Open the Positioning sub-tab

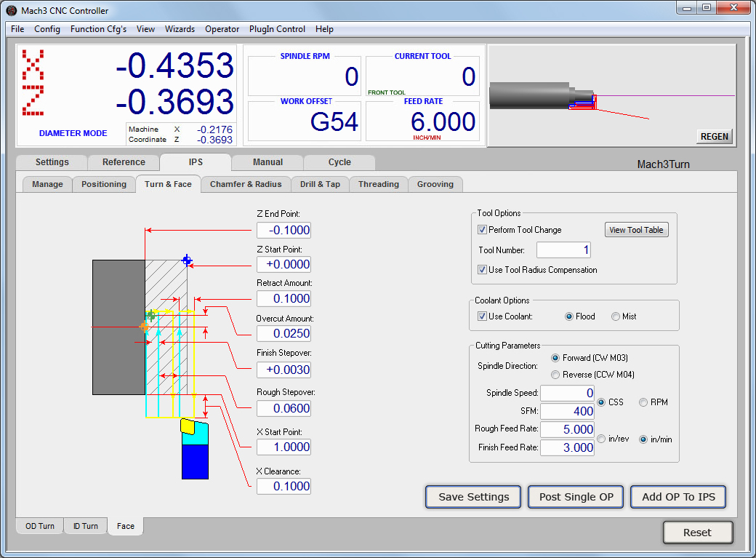[104, 184]
